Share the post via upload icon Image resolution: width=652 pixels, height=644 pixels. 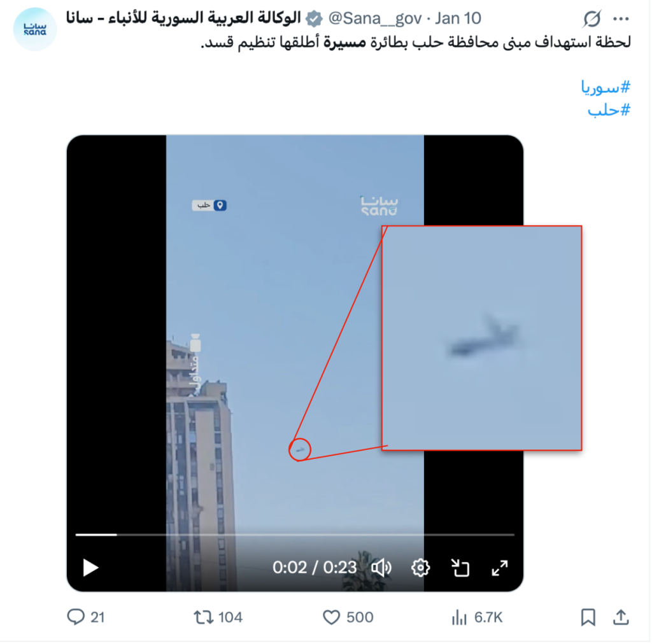(x=622, y=619)
